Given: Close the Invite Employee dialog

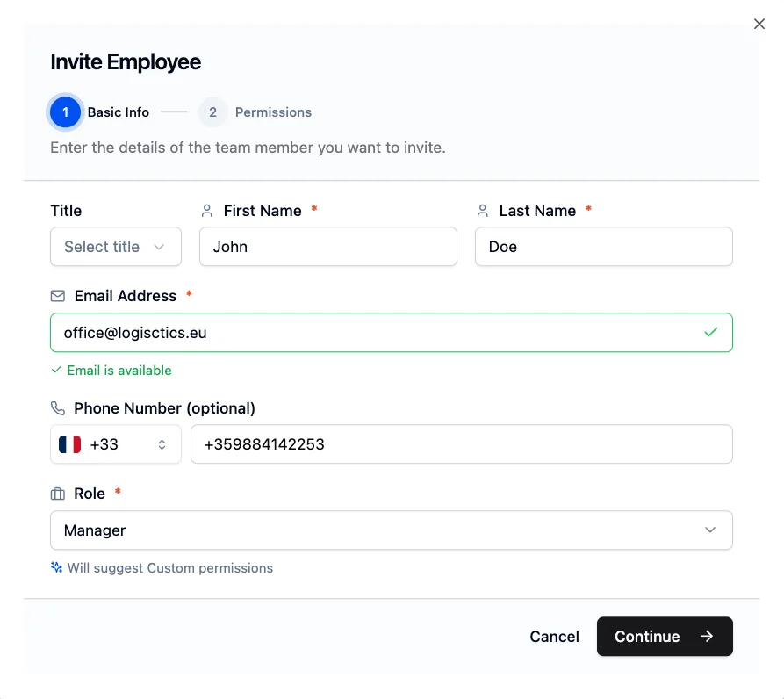Looking at the screenshot, I should click(759, 24).
